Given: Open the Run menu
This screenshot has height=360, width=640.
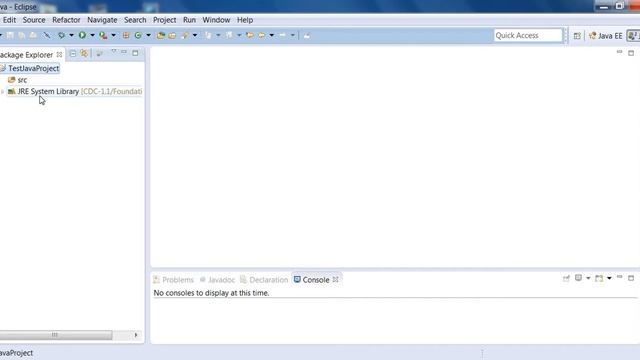Looking at the screenshot, I should [x=189, y=20].
